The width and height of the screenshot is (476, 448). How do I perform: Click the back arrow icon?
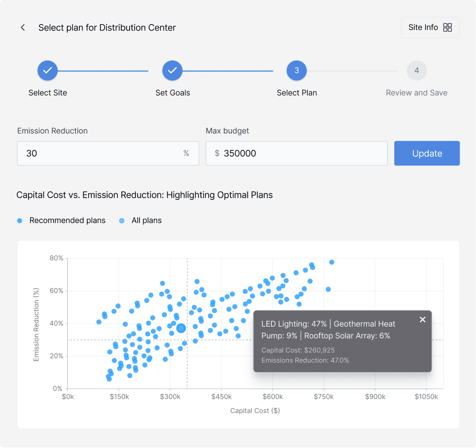23,28
